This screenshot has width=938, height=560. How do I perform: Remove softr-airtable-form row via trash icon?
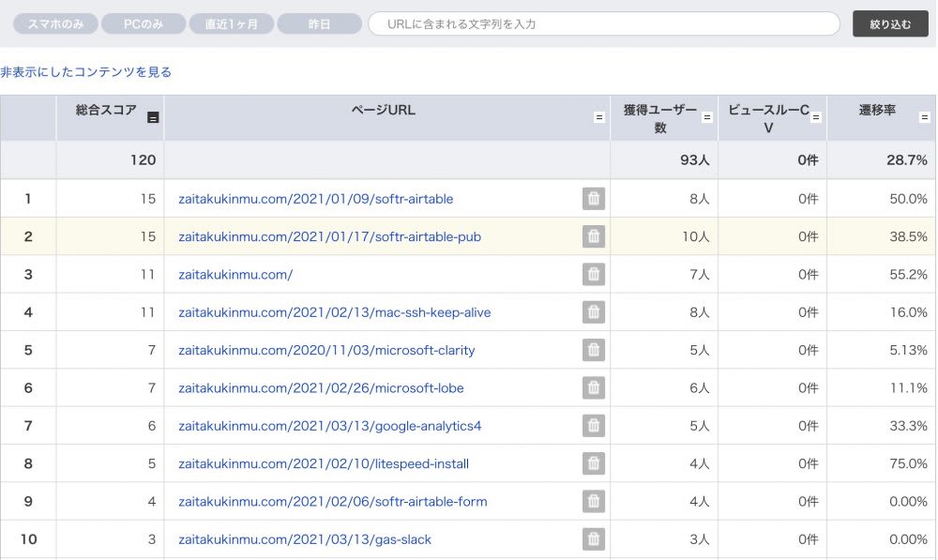[594, 501]
